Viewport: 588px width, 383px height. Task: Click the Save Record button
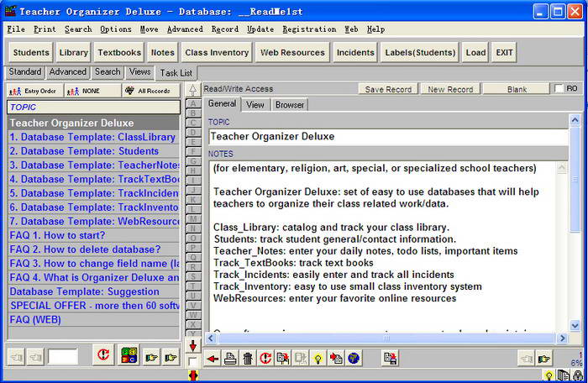(x=388, y=89)
